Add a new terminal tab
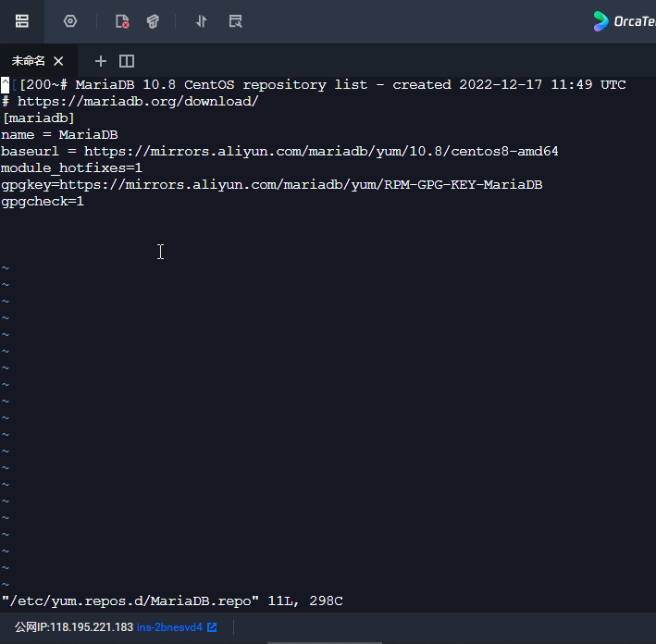This screenshot has height=644, width=656. [101, 61]
